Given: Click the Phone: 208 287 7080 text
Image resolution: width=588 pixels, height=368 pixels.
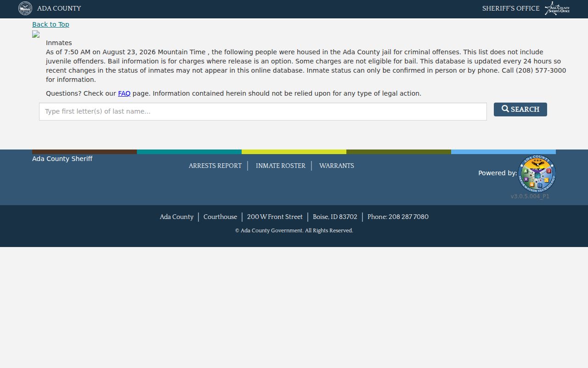Looking at the screenshot, I should (x=398, y=217).
